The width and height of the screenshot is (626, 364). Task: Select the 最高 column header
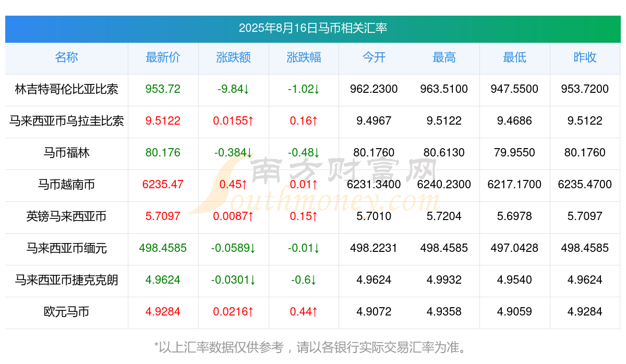pyautogui.click(x=444, y=57)
